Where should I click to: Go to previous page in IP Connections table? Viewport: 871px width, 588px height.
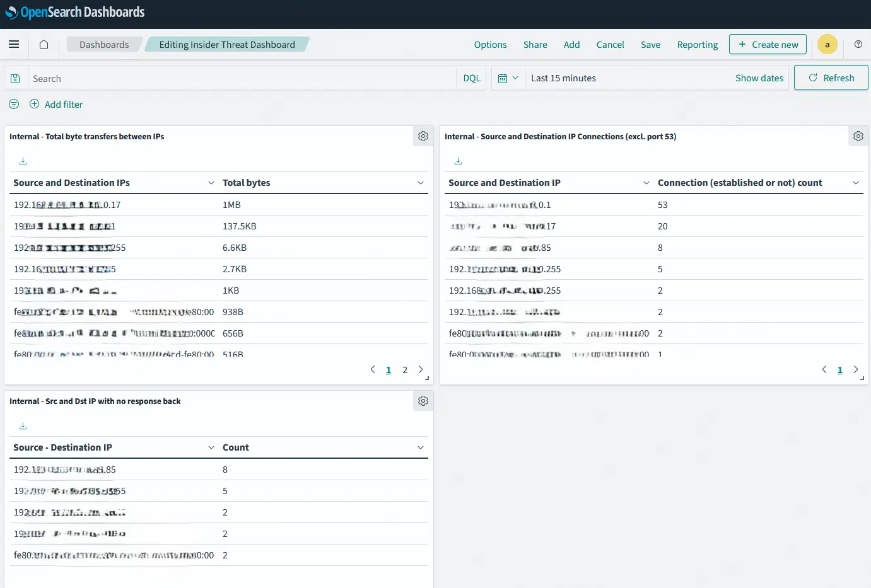(824, 369)
